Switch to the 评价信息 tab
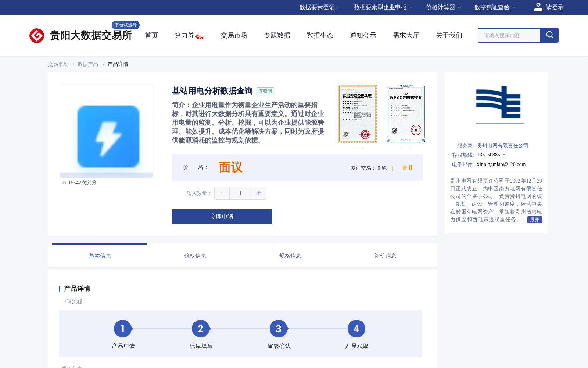The image size is (588, 368). click(x=386, y=256)
